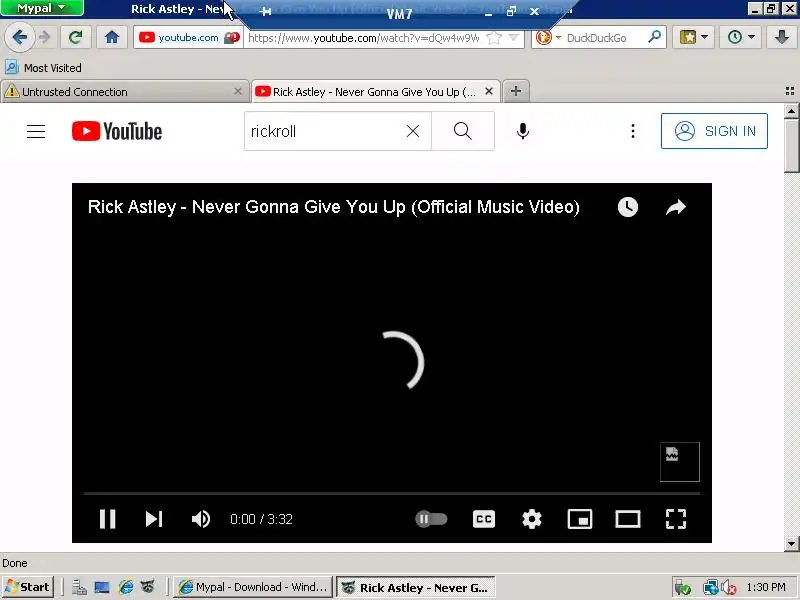Click the system tray clock 1:30 PM
The image size is (800, 600).
tap(766, 587)
